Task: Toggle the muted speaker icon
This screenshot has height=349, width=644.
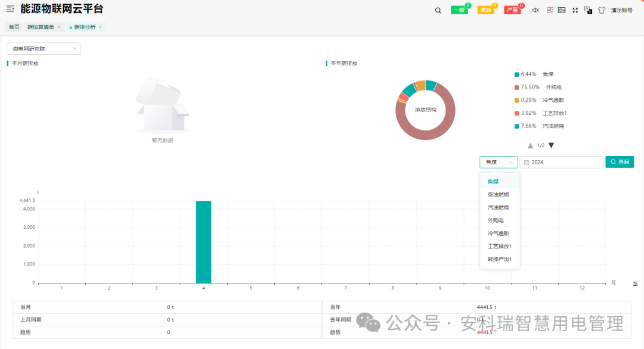Action: point(535,10)
